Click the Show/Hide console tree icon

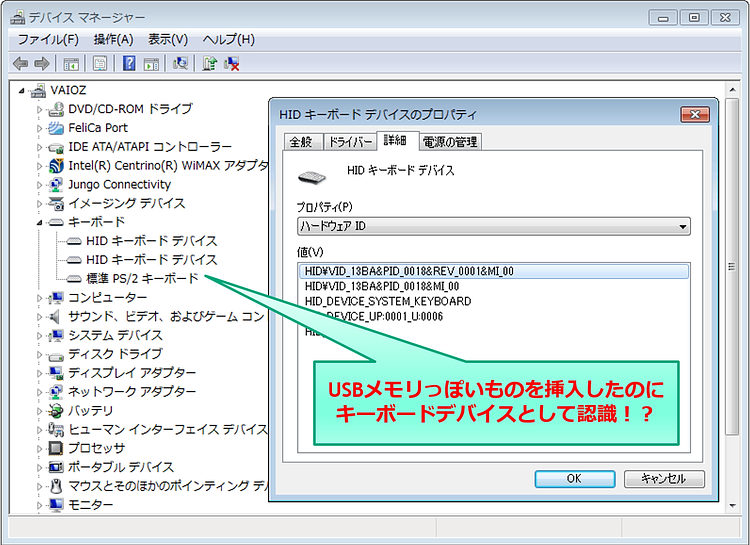click(x=71, y=64)
